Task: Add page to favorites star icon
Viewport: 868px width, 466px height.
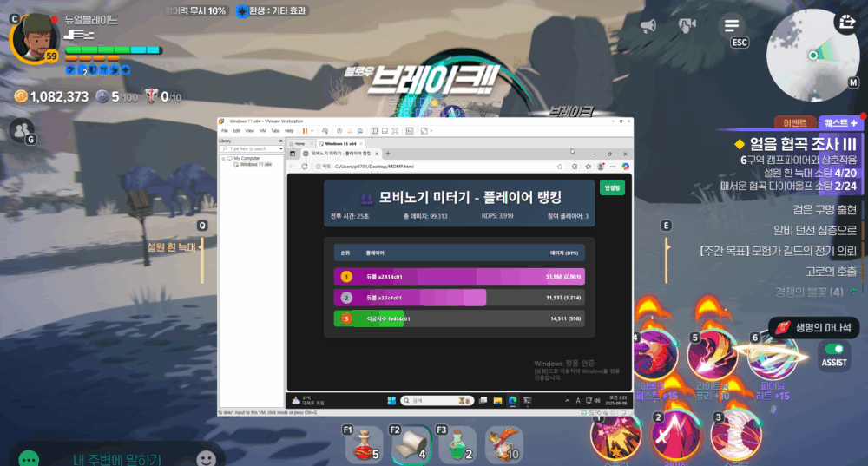Action: pos(560,166)
